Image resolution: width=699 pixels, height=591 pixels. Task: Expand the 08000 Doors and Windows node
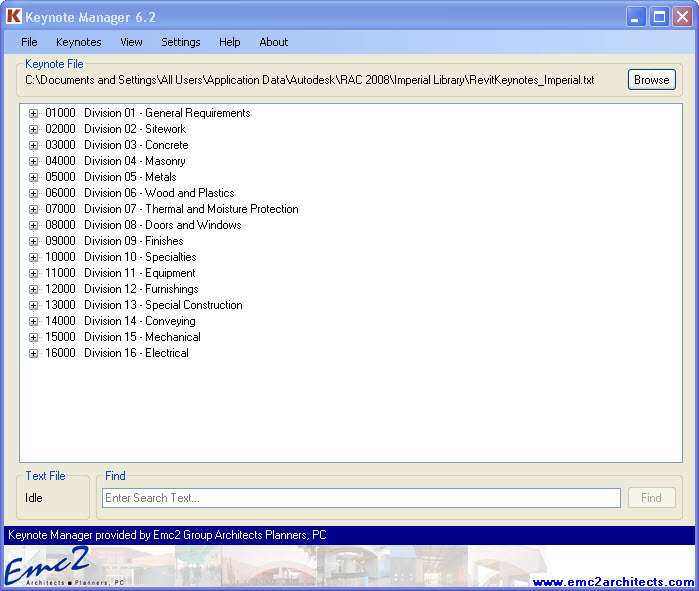point(33,226)
